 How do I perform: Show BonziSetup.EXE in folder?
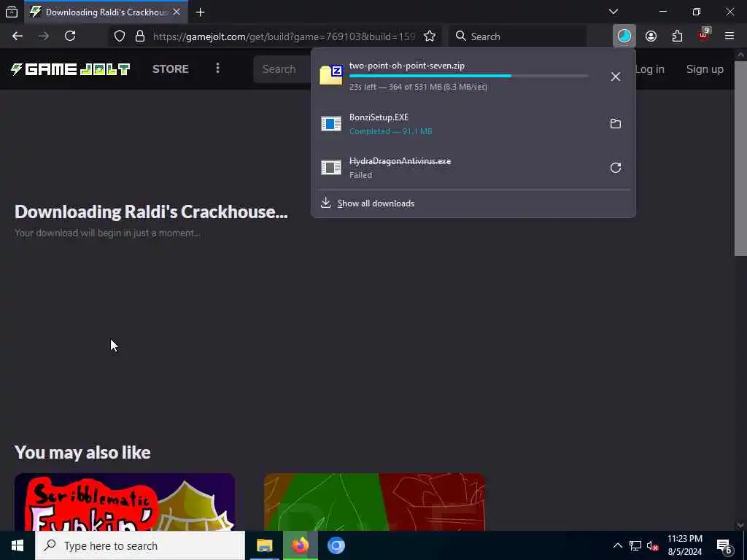[x=616, y=124]
